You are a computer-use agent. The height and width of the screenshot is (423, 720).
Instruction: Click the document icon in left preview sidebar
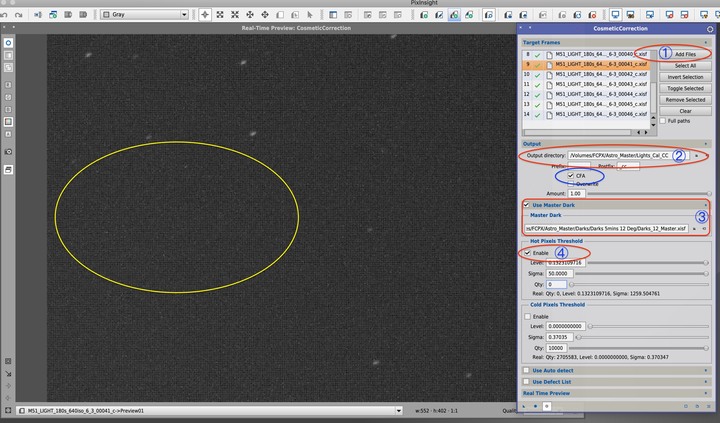[8, 170]
